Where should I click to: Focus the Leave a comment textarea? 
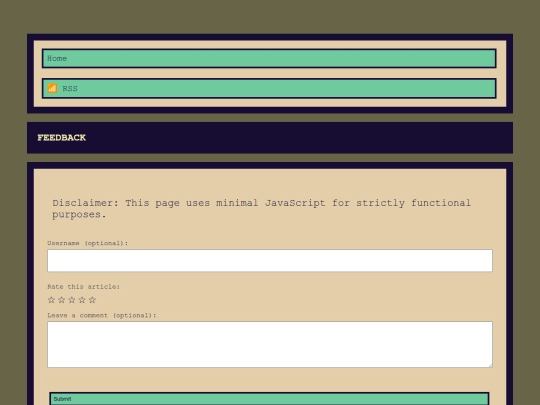point(270,344)
